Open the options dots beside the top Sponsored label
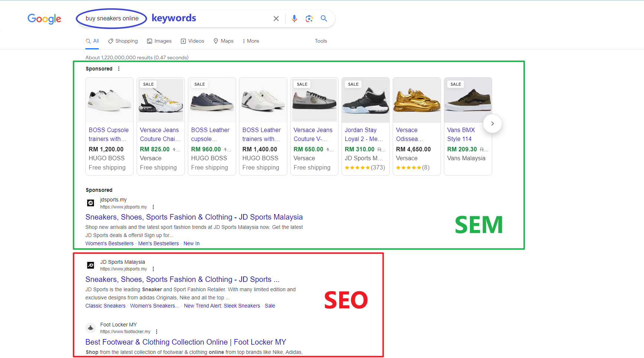The image size is (644, 358). pos(119,69)
